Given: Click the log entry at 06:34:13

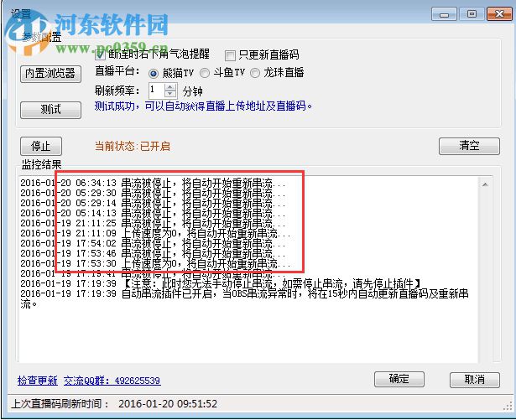Looking at the screenshot, I should [153, 184].
